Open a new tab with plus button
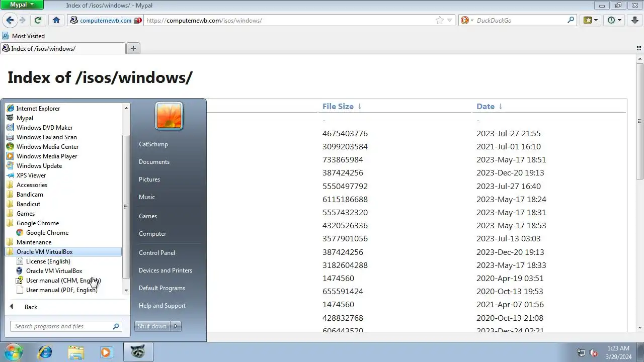644x362 pixels. coord(133,48)
